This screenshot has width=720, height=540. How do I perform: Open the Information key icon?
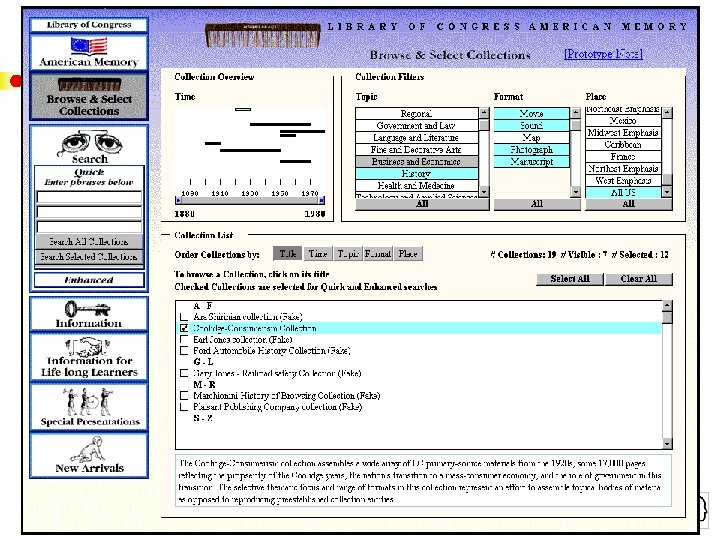(87, 309)
